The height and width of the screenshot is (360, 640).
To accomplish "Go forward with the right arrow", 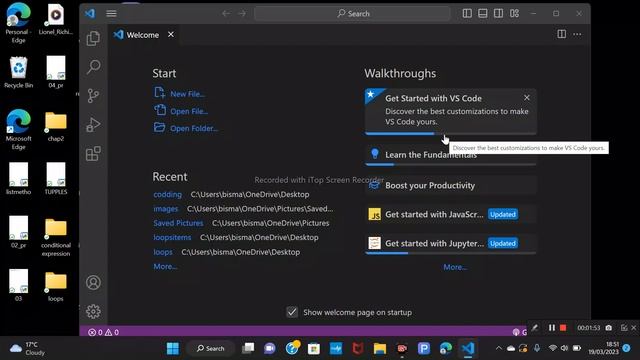I will [x=242, y=13].
